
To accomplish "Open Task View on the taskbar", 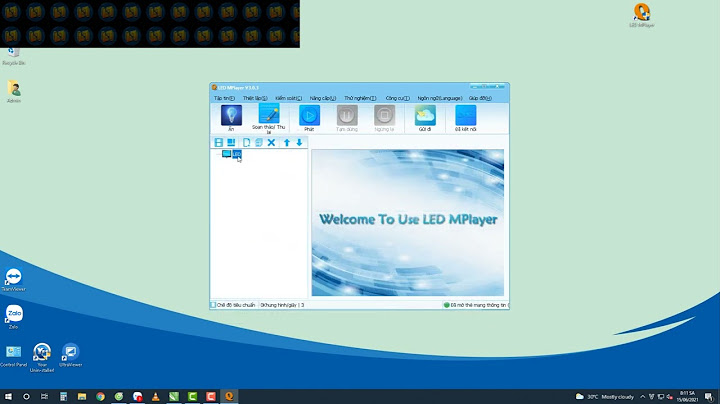I will coord(45,396).
